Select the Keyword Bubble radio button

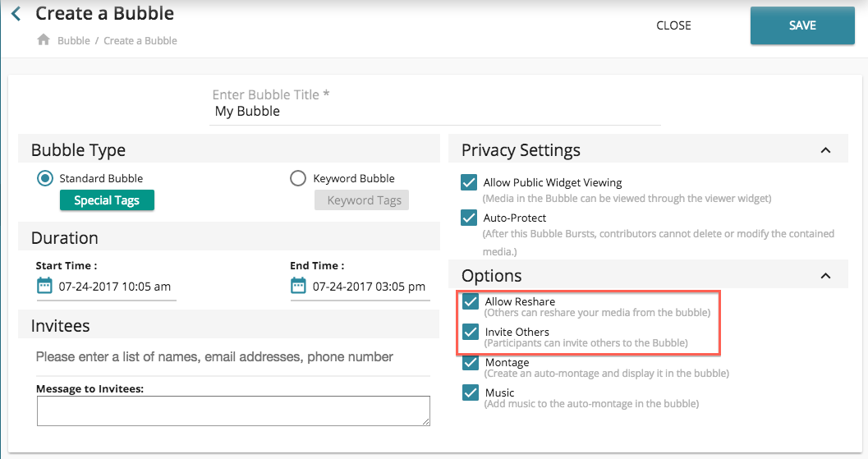298,178
